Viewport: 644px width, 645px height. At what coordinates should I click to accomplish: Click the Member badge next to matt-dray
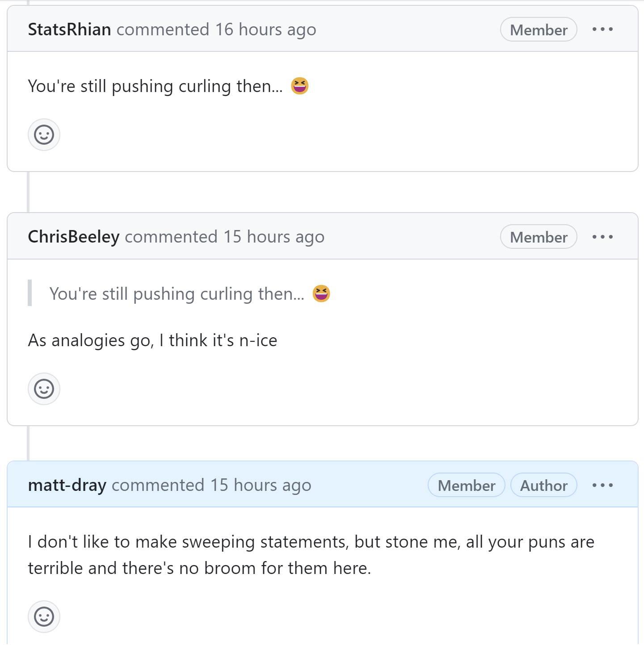coord(466,485)
